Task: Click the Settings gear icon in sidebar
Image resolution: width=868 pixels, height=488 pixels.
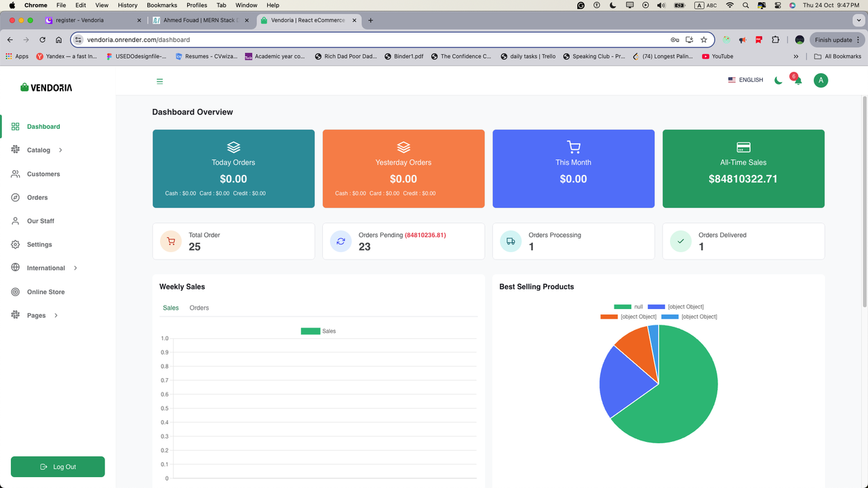Action: pos(15,245)
